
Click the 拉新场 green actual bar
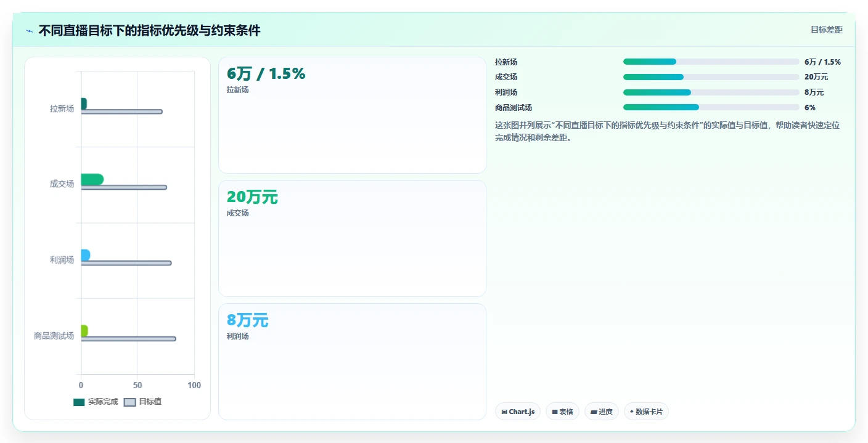pyautogui.click(x=84, y=104)
